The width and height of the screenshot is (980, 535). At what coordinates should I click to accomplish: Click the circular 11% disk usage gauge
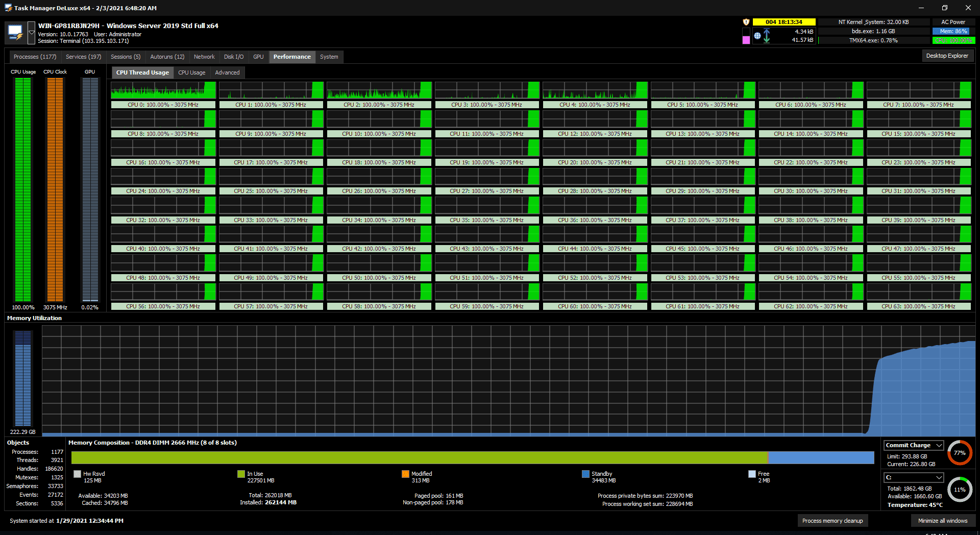pyautogui.click(x=960, y=489)
